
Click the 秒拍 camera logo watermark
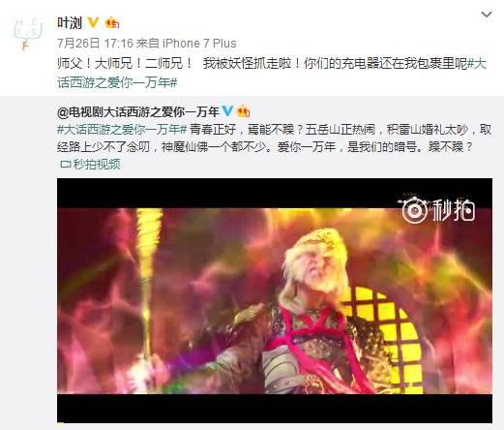(x=415, y=210)
